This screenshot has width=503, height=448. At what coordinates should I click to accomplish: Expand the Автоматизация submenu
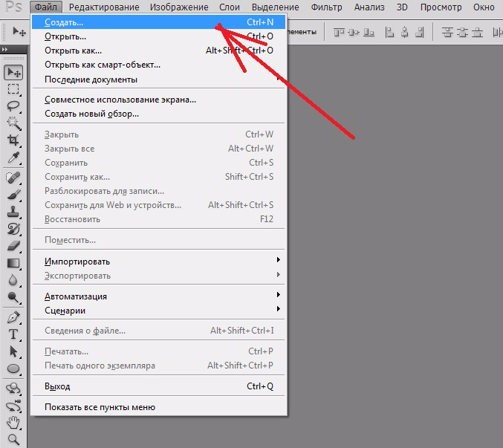coord(158,296)
